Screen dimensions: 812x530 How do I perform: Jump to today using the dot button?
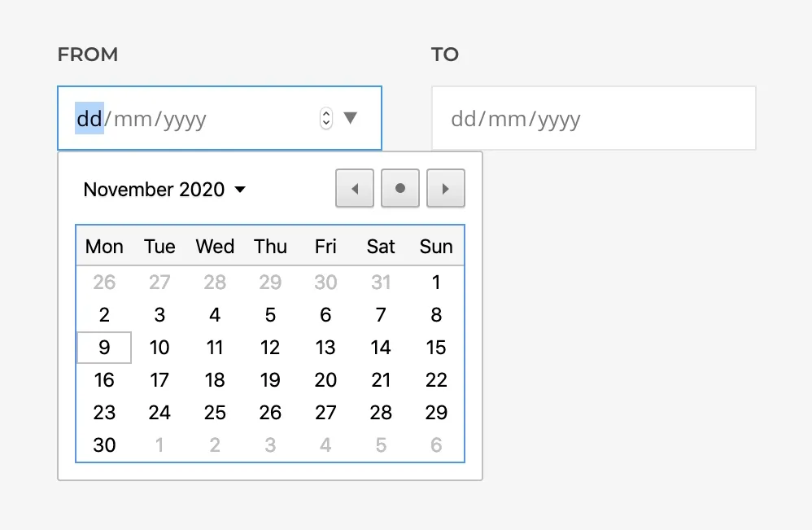pyautogui.click(x=399, y=188)
